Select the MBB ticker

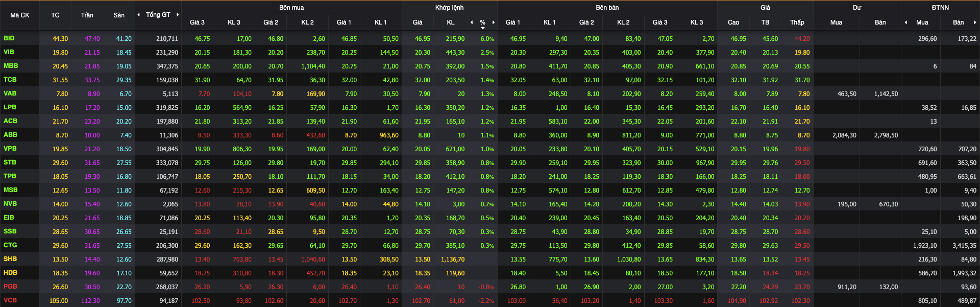coord(11,66)
